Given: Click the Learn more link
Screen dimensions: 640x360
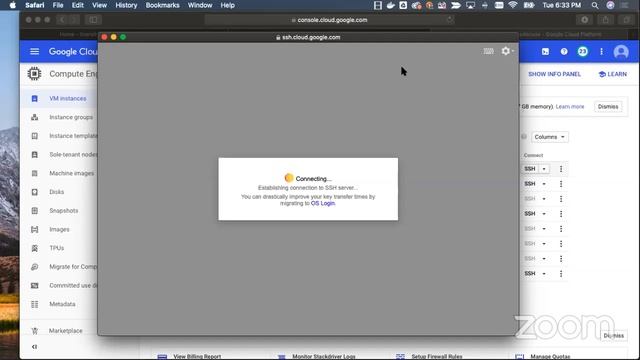Looking at the screenshot, I should coord(570,107).
